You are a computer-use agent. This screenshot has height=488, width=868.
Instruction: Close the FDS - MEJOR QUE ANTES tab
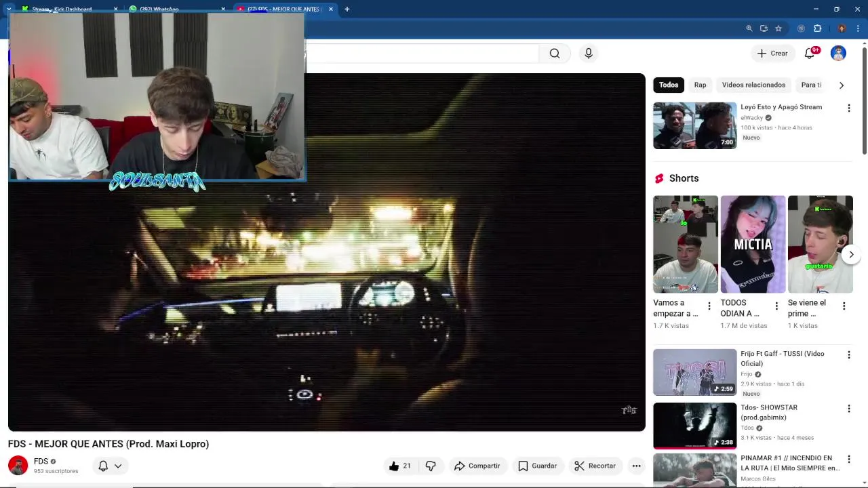pyautogui.click(x=331, y=9)
